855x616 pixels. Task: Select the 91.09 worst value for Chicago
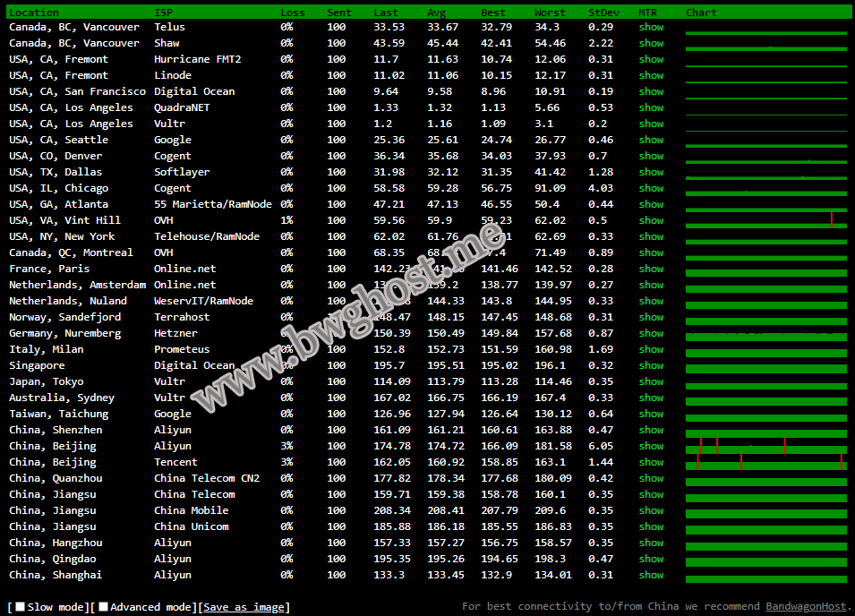coord(551,188)
